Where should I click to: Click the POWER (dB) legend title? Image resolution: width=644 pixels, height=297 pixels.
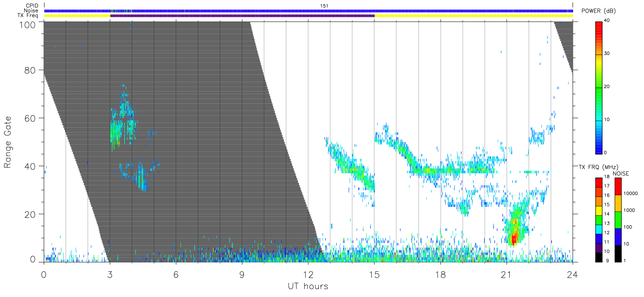598,11
